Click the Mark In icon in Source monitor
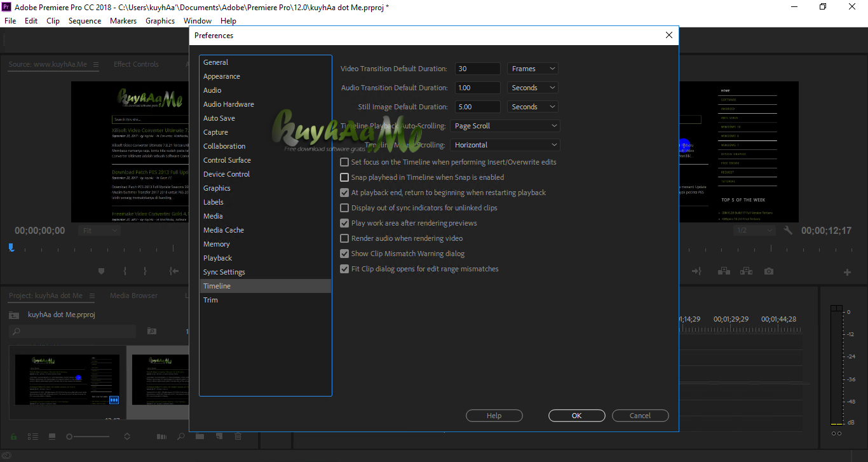Screen dimensions: 868x462 [125, 271]
